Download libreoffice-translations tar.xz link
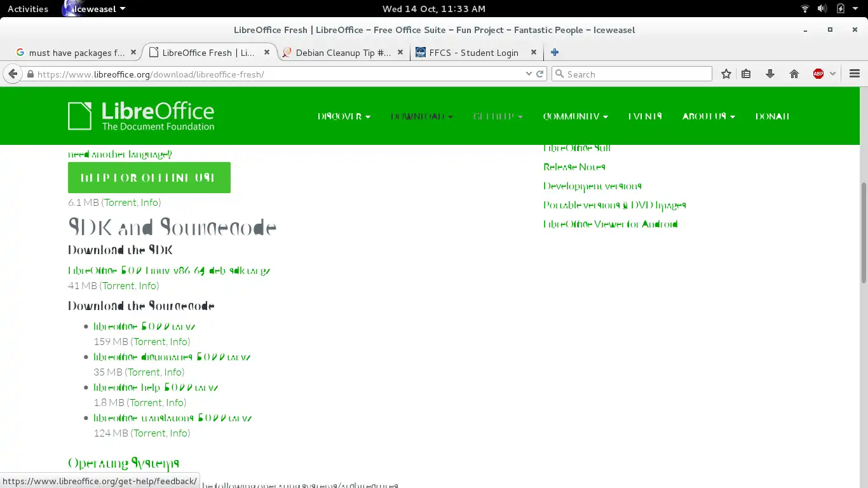868x488 pixels. (x=173, y=418)
